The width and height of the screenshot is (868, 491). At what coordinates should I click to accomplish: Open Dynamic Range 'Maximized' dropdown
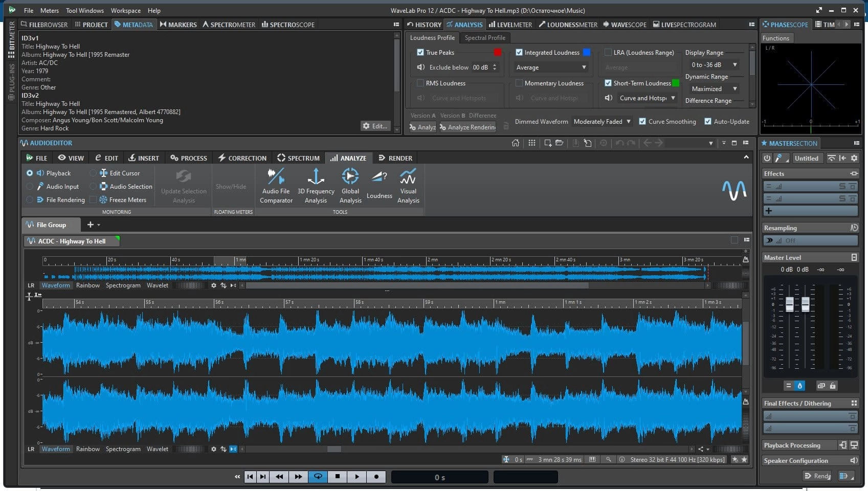(x=714, y=89)
